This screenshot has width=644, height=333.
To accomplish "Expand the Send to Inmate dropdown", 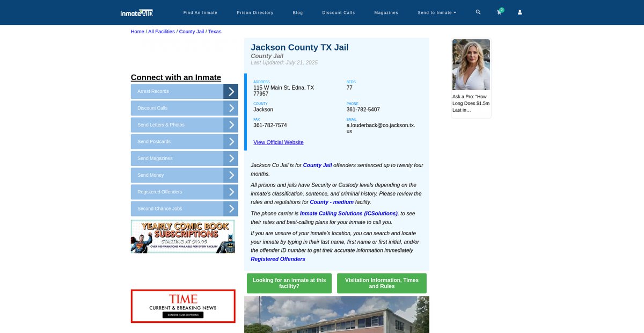I will click(437, 12).
